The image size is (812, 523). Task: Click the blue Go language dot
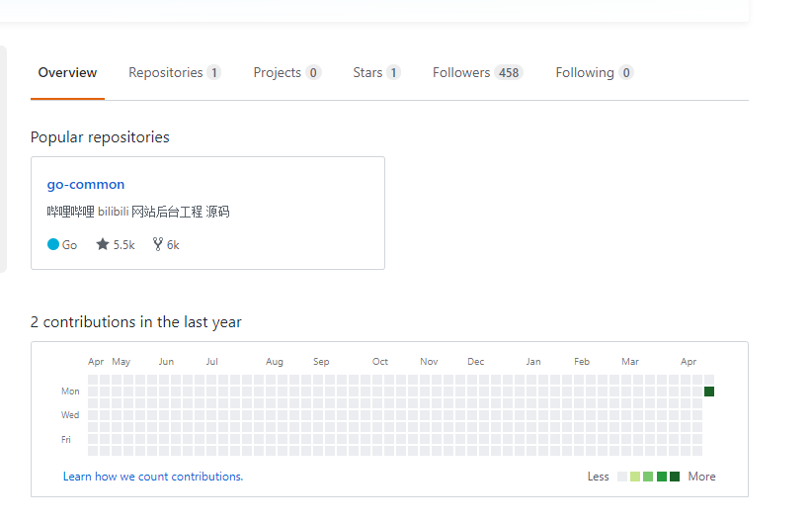coord(53,244)
